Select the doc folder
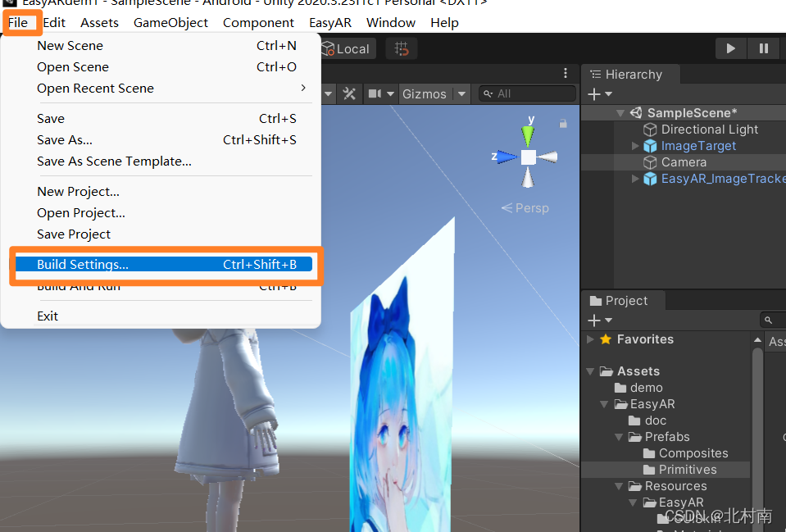 647,421
